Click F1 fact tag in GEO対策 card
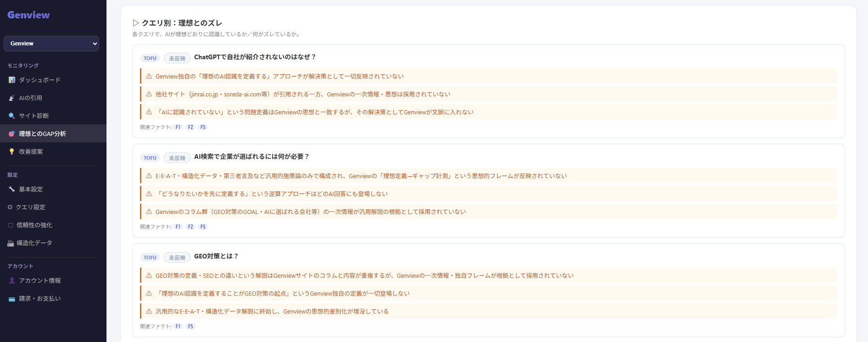 coord(178,326)
